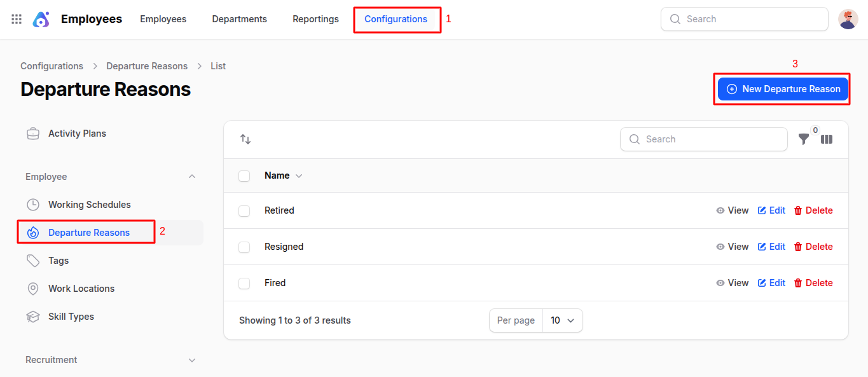Click the New Departure Reason button

[x=783, y=89]
